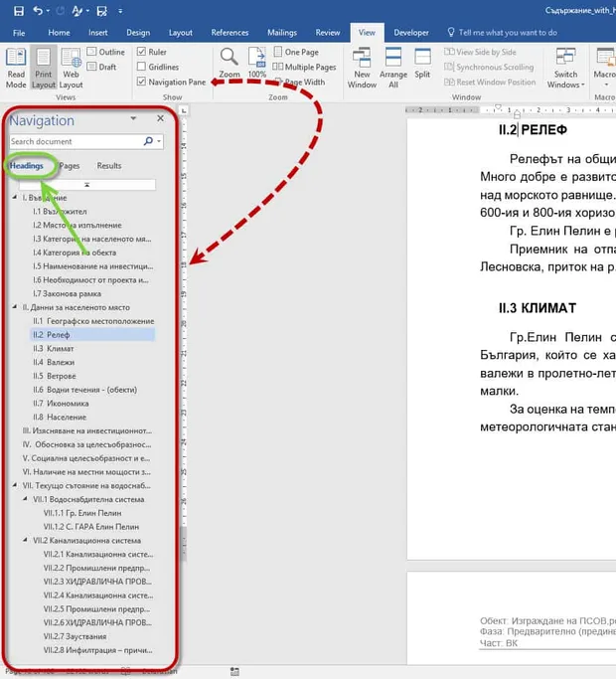
Task: Click the Save icon in quick access toolbar
Action: coord(19,11)
